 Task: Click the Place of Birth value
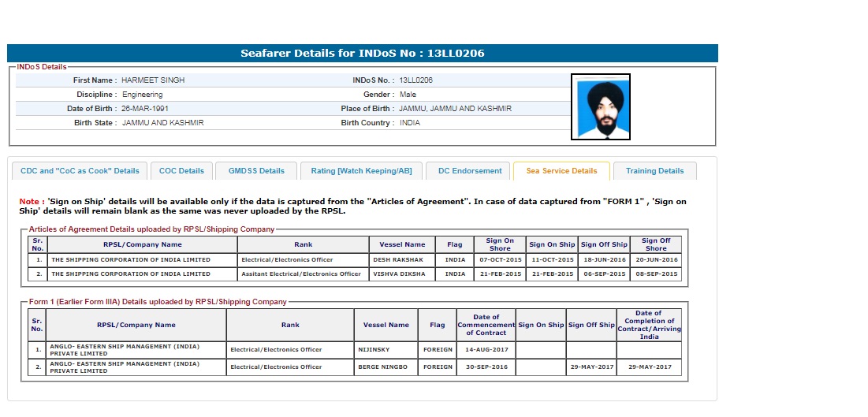click(x=455, y=109)
